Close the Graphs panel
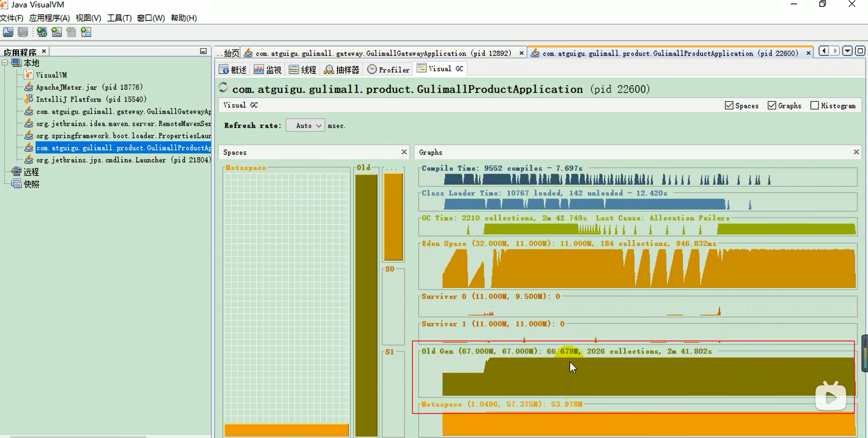Viewport: 868px width, 438px height. tap(856, 152)
